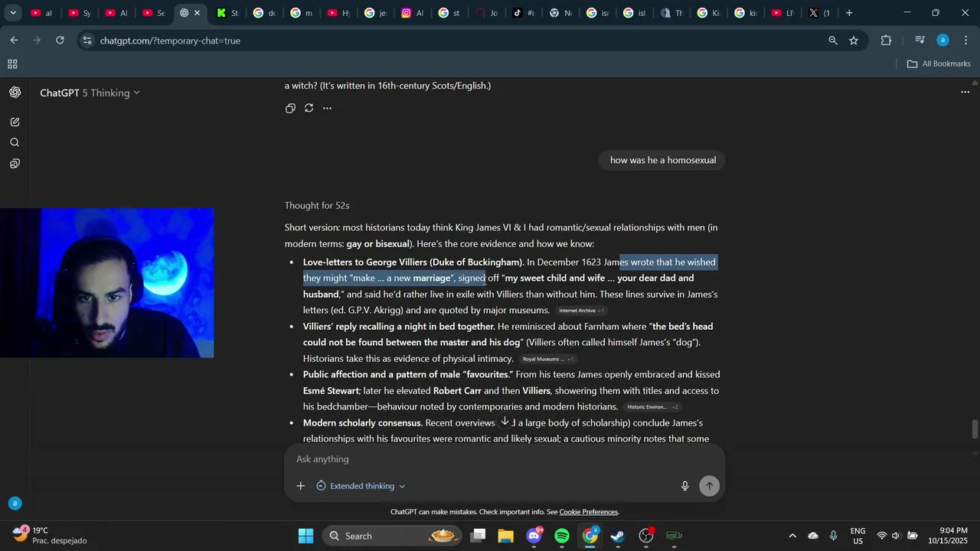Open browser zoom magnifier in address bar
The image size is (980, 551).
point(833,41)
